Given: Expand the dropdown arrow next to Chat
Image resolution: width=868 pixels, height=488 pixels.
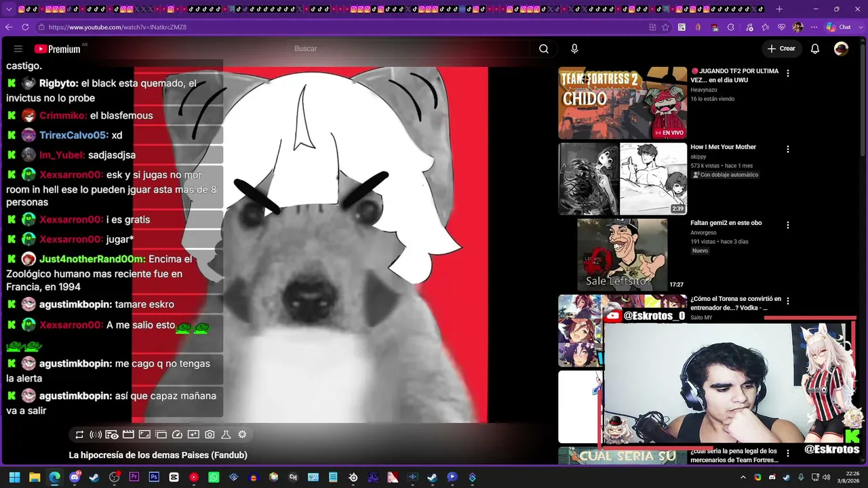Looking at the screenshot, I should [861, 27].
